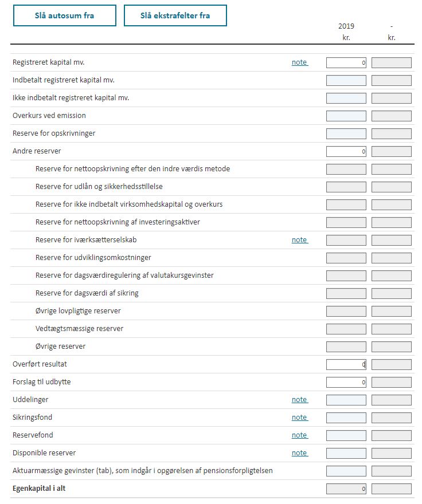This screenshot has width=422, height=504.
Task: Click 2019 field for Overkurs ved emission
Action: point(346,116)
